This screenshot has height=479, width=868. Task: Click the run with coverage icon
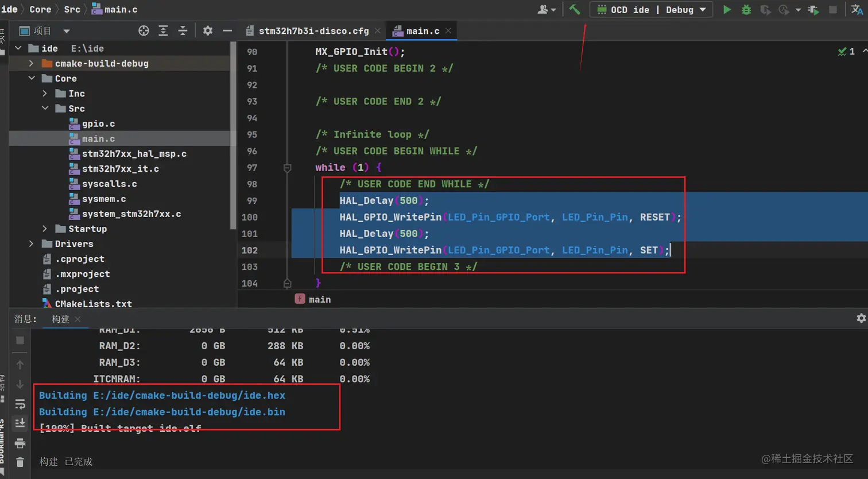[x=765, y=10]
